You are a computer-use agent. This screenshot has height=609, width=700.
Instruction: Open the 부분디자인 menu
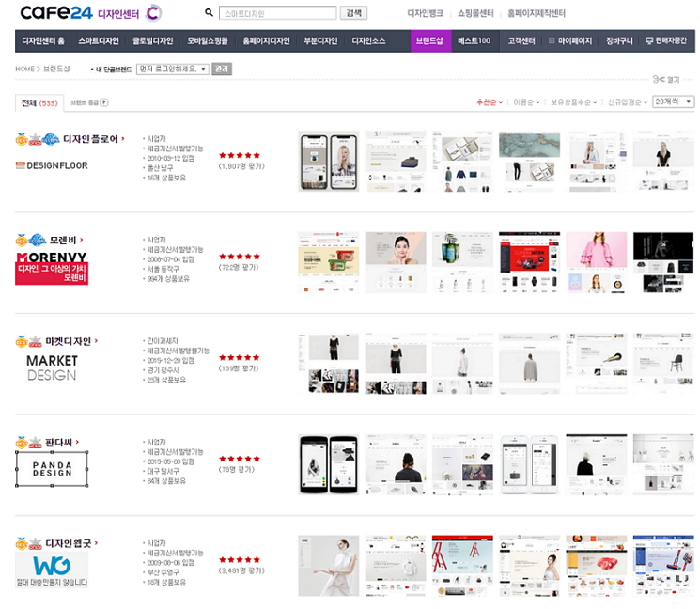[320, 41]
